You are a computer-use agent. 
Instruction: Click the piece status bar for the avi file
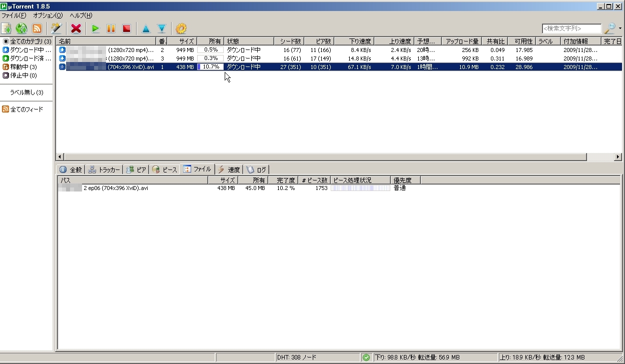[360, 188]
